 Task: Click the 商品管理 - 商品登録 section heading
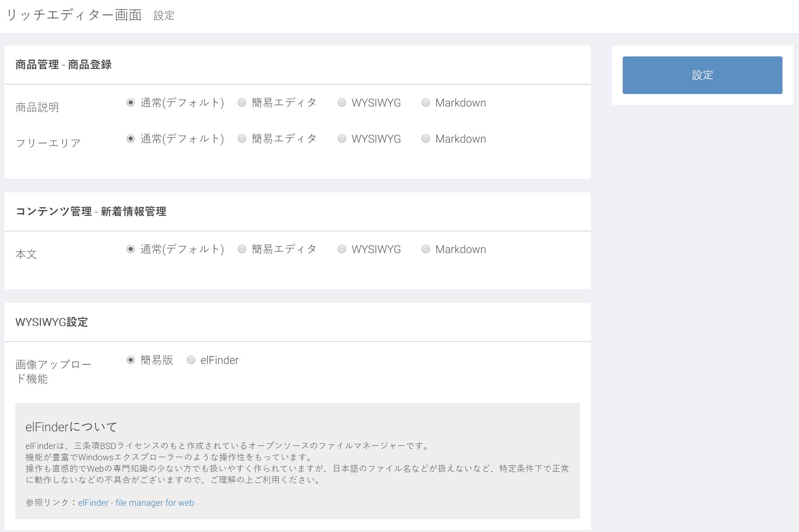tap(63, 65)
